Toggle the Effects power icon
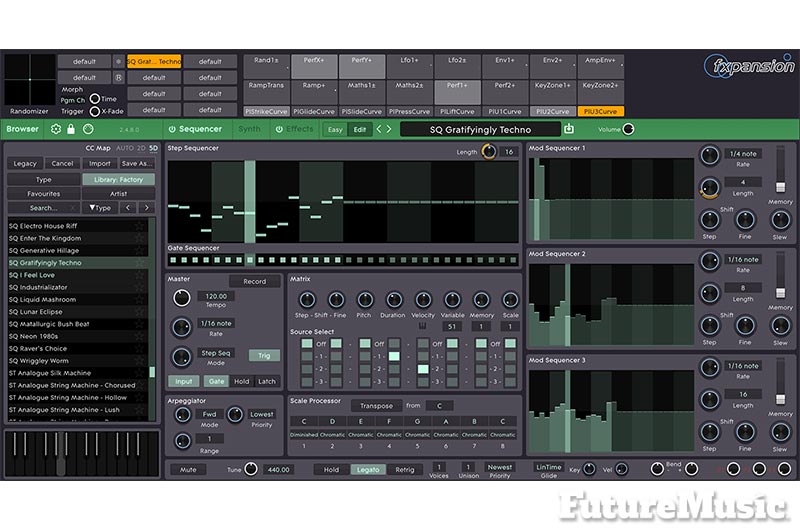800x530 pixels. tap(279, 129)
